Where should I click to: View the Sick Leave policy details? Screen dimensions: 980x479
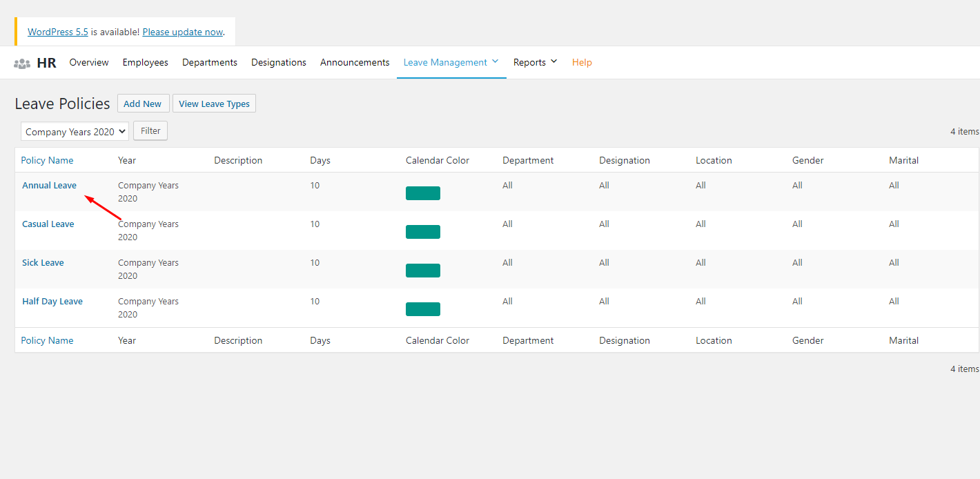[x=43, y=262]
